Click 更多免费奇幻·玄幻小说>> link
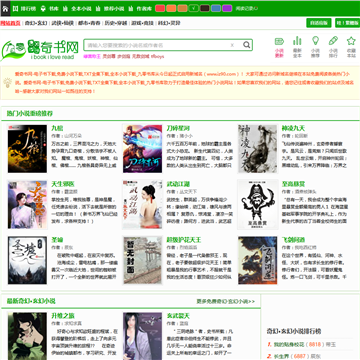This screenshot has width=360, height=360. point(226,301)
